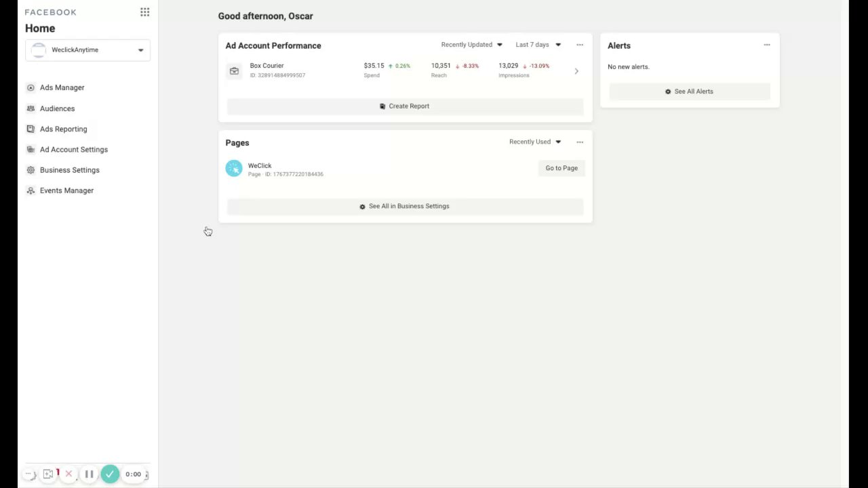Open Ad Account Performance more options
The width and height of the screenshot is (868, 488).
click(x=580, y=45)
